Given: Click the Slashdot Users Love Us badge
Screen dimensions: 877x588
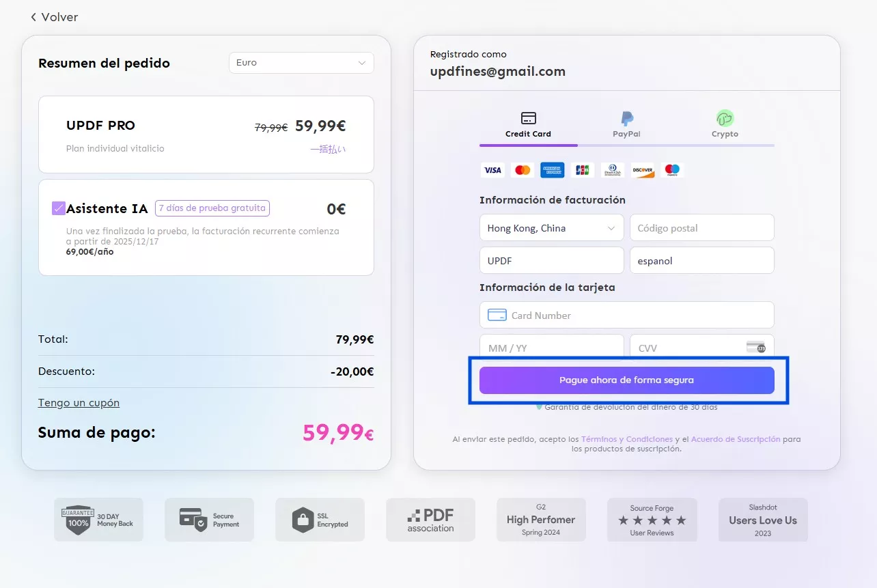Looking at the screenshot, I should [763, 520].
